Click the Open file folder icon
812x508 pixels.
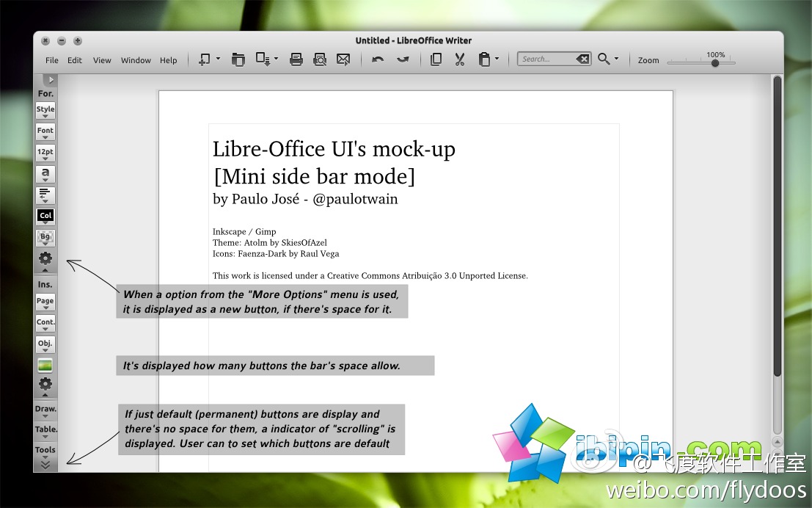(238, 59)
